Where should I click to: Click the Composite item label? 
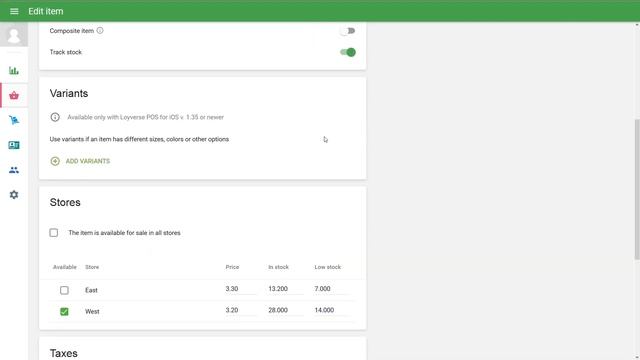tap(72, 31)
